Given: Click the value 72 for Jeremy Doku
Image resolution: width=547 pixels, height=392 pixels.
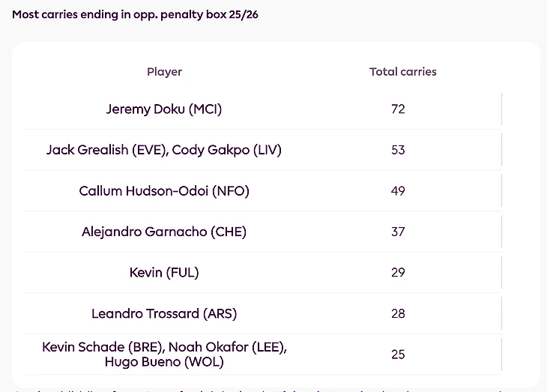Looking at the screenshot, I should click(398, 109).
